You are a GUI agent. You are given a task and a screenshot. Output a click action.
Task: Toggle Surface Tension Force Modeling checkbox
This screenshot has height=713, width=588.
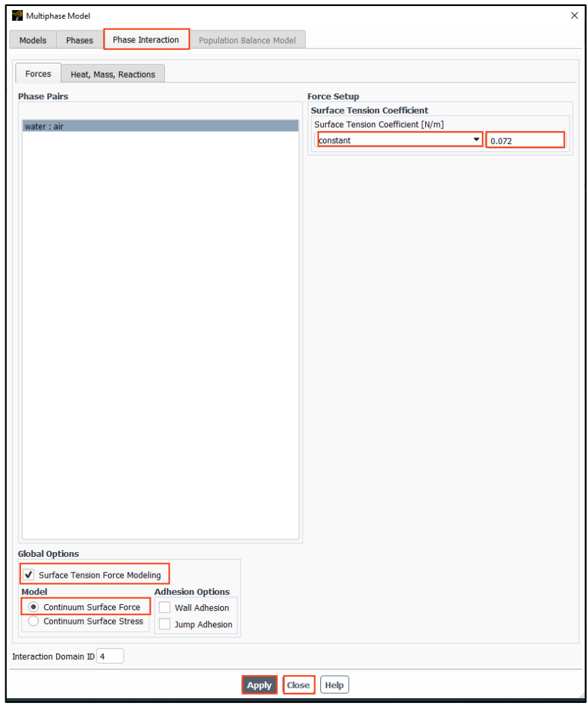tap(28, 574)
